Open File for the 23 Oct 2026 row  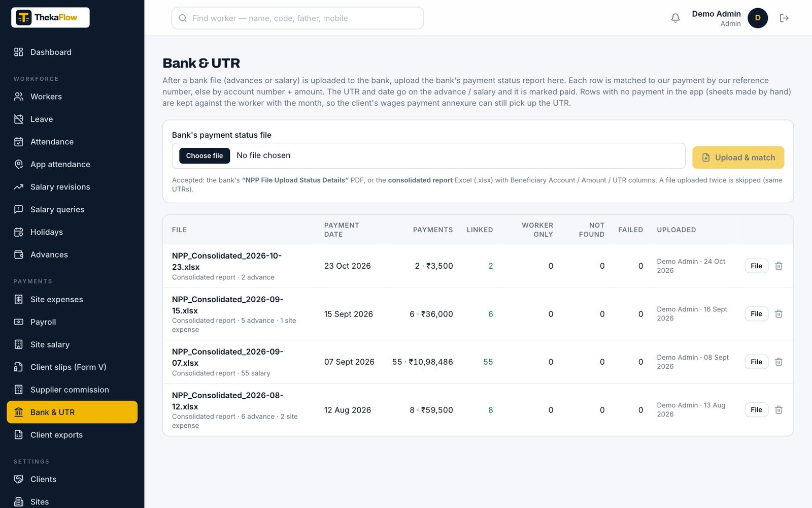pos(756,266)
